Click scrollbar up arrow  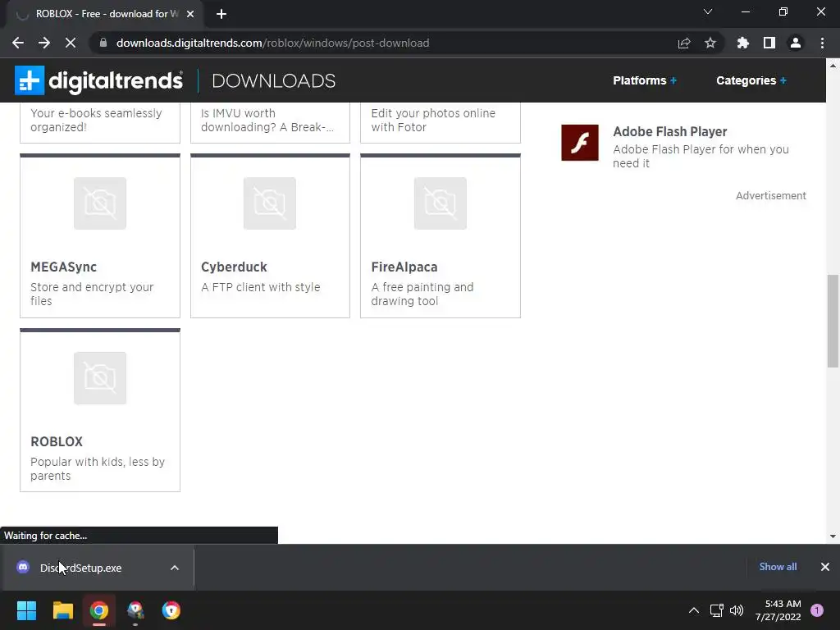[833, 66]
